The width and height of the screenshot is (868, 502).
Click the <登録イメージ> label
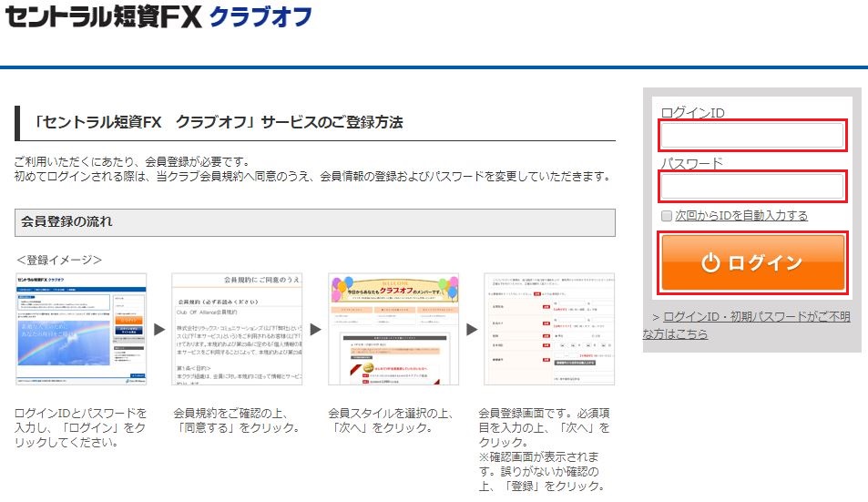[58, 260]
